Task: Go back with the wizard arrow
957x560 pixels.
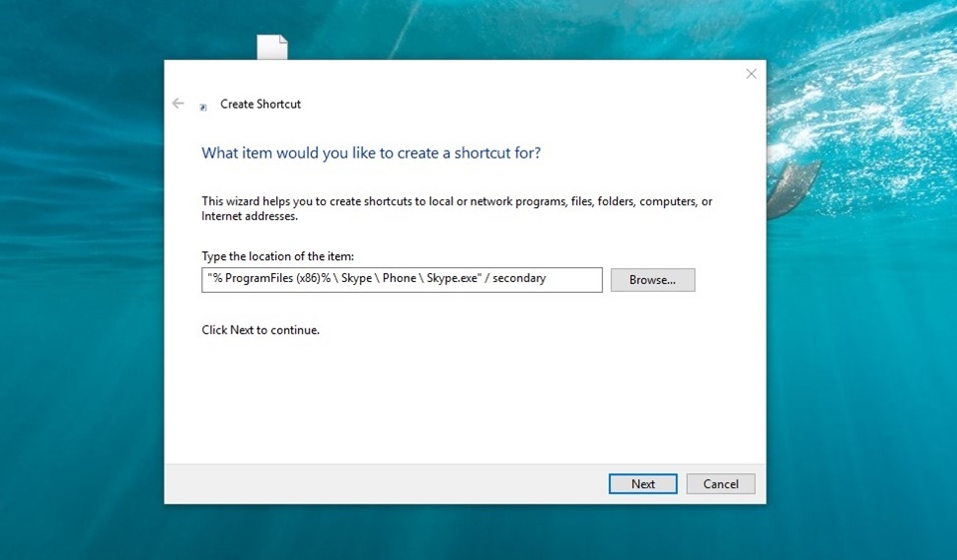Action: 177,104
